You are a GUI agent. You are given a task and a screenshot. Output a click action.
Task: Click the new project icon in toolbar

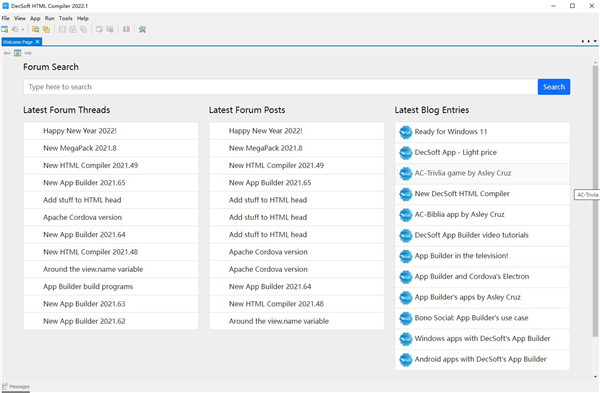tap(5, 29)
